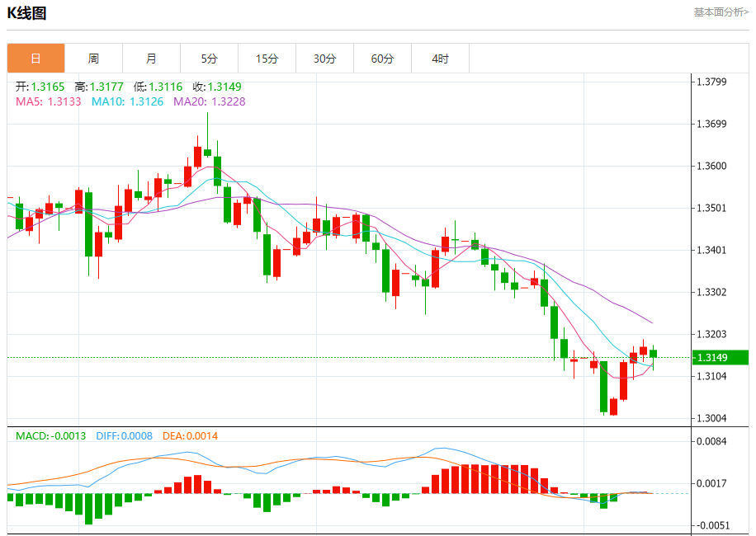Open the 基本面分析 link
Screen dimensions: 756x536
pyautogui.click(x=721, y=12)
